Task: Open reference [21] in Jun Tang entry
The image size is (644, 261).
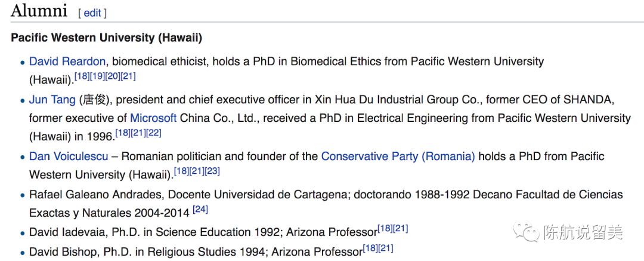Action: [x=138, y=133]
